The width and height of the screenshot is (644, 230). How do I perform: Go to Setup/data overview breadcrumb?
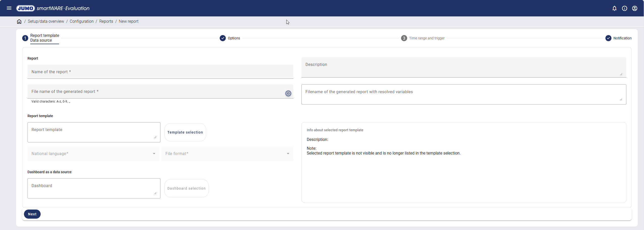click(46, 21)
